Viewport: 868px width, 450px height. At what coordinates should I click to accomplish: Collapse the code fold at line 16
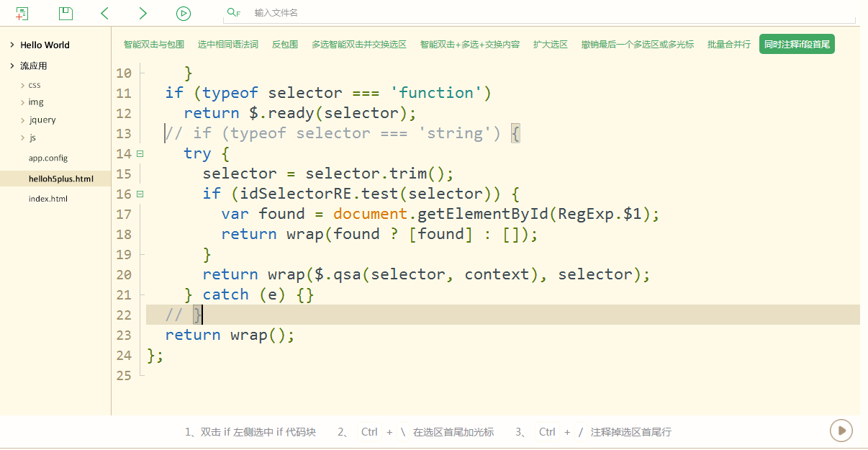(x=140, y=194)
